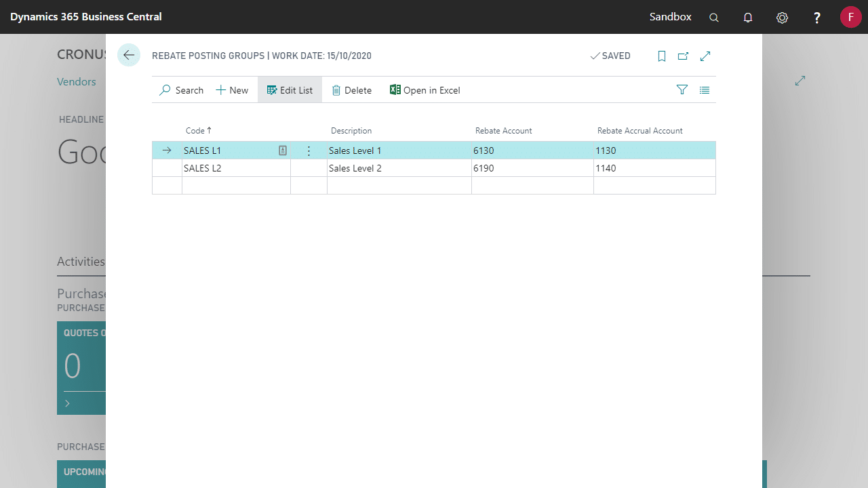Viewport: 868px width, 488px height.
Task: Toggle the list view layout icon
Action: 705,90
